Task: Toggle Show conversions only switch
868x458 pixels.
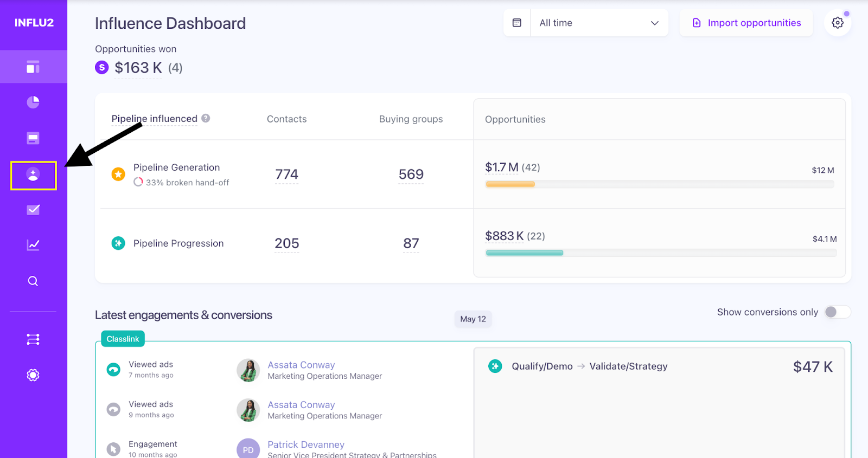Action: click(x=838, y=312)
